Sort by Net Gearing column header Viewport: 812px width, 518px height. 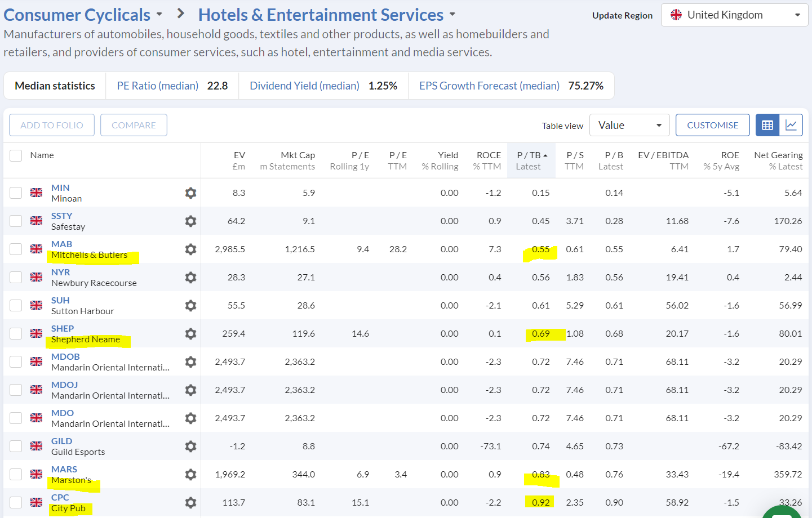[x=778, y=160]
